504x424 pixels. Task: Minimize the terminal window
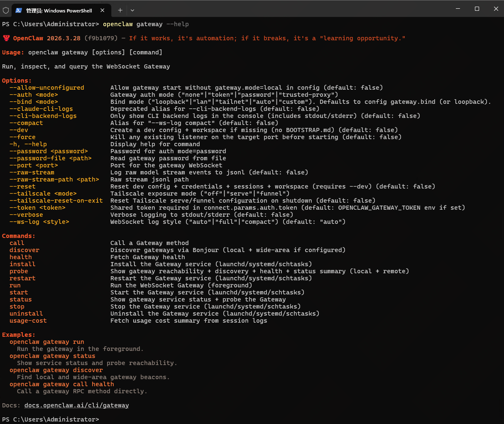click(458, 9)
